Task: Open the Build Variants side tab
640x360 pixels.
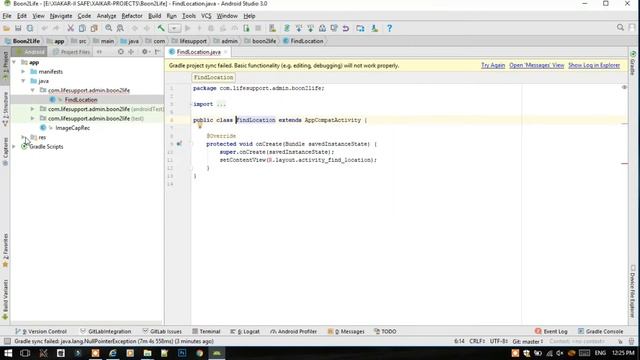Action: point(5,299)
